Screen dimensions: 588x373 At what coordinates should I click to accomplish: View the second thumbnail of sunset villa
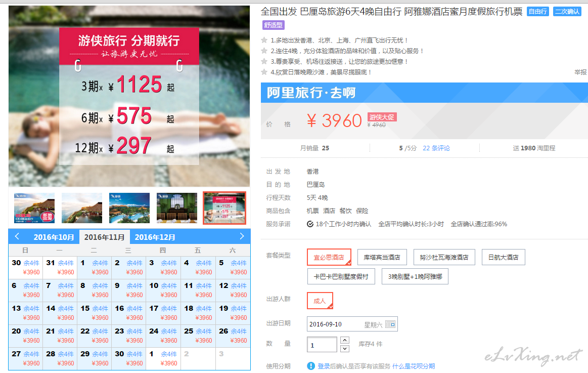coord(82,208)
